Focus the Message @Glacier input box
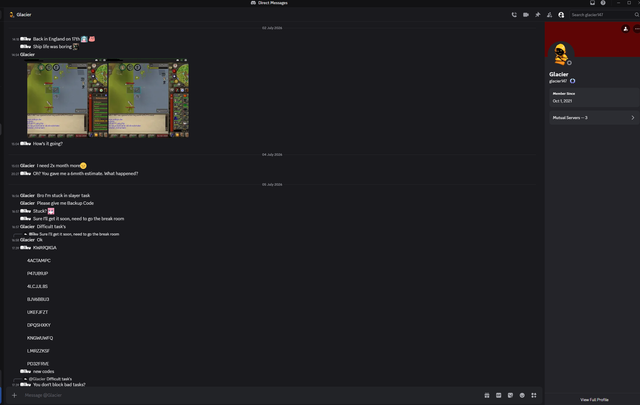This screenshot has width=640, height=405. pos(251,395)
